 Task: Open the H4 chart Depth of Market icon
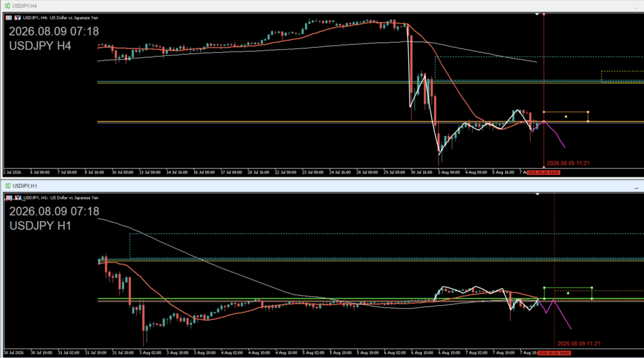click(x=18, y=18)
